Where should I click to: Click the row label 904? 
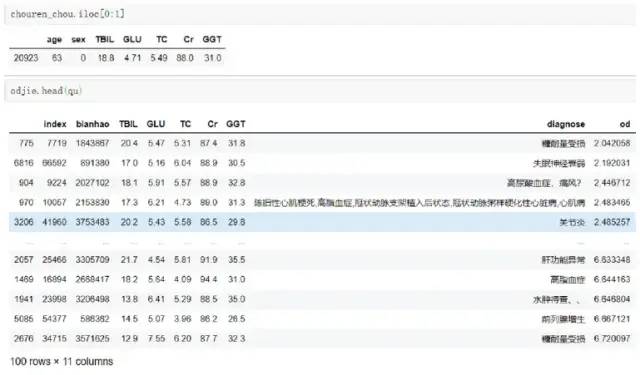tap(26, 183)
